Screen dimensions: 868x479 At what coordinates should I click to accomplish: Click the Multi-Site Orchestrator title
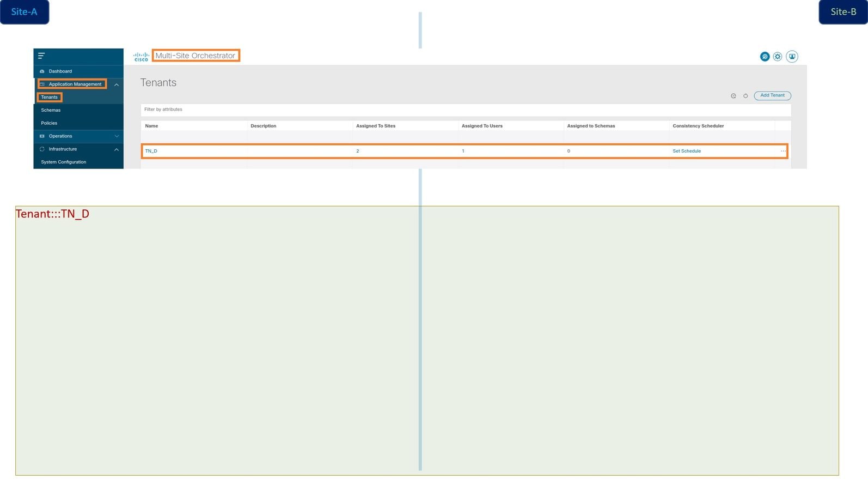coord(195,56)
